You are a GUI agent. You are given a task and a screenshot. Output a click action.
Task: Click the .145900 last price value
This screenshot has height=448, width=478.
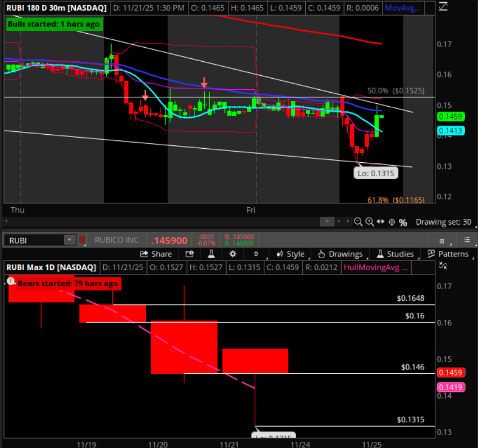[169, 241]
